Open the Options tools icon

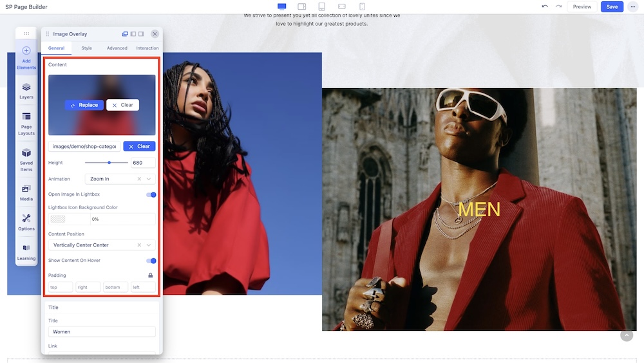26,222
